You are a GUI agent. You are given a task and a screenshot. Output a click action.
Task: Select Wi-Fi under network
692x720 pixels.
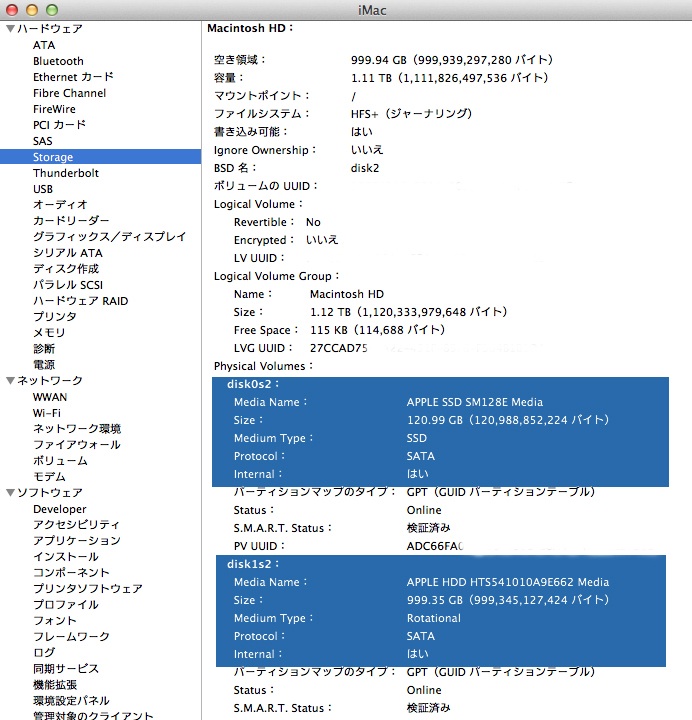tap(47, 413)
